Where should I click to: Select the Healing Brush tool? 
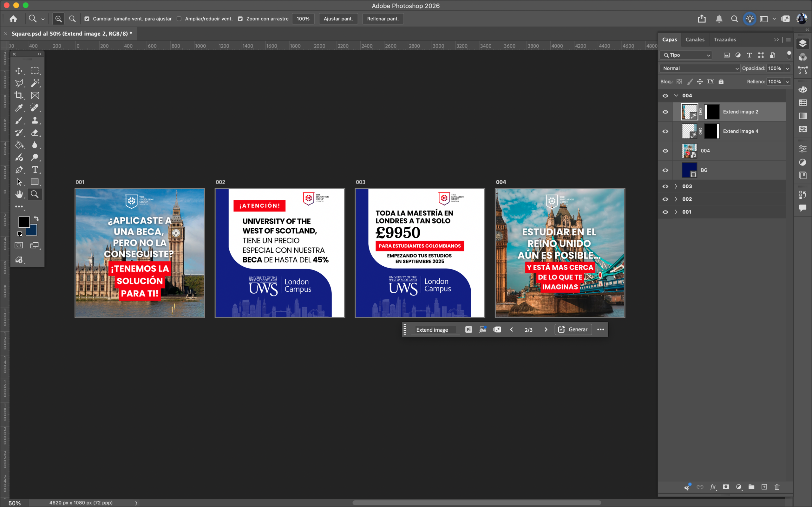point(35,107)
